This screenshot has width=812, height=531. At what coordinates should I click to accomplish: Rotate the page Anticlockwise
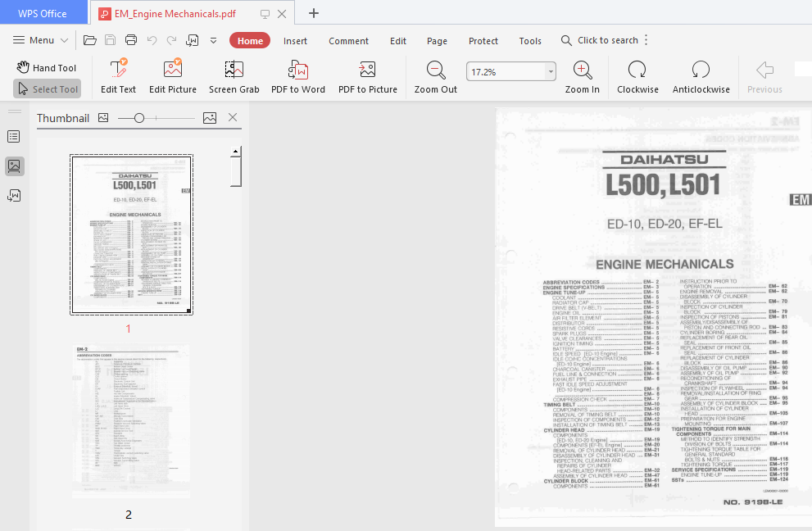coord(701,76)
